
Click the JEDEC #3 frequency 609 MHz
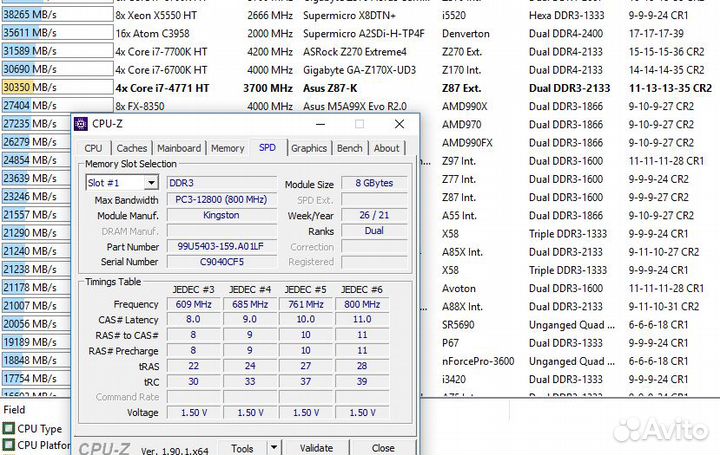193,304
